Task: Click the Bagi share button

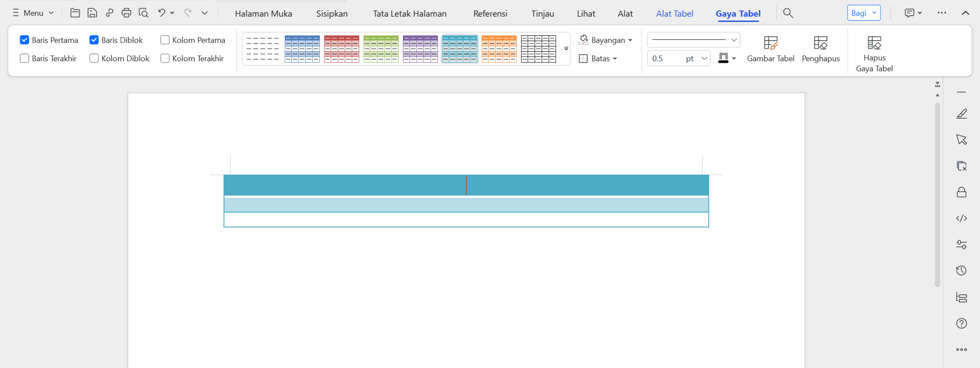Action: click(863, 13)
